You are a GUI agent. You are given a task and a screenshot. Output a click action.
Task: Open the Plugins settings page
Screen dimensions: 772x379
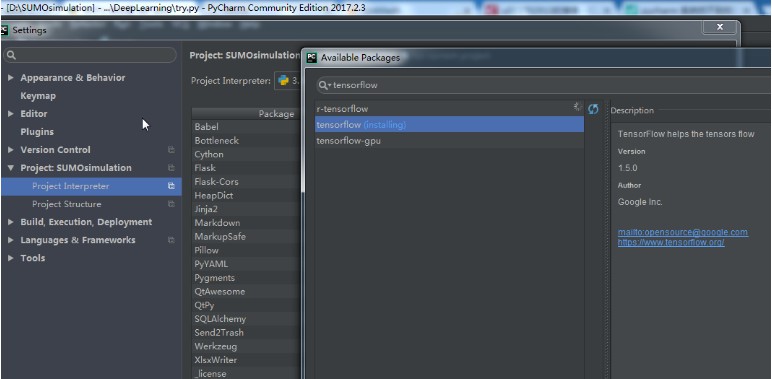tap(37, 132)
